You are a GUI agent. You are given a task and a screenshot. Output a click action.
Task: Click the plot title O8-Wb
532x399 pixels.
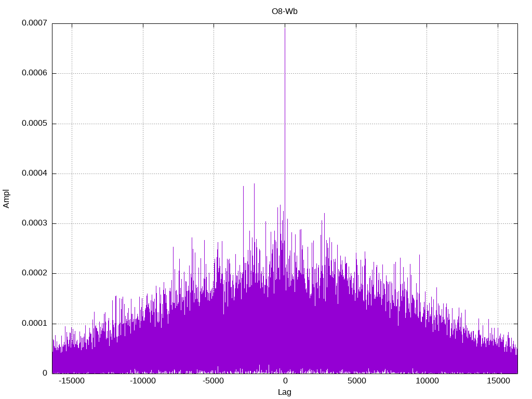(284, 11)
